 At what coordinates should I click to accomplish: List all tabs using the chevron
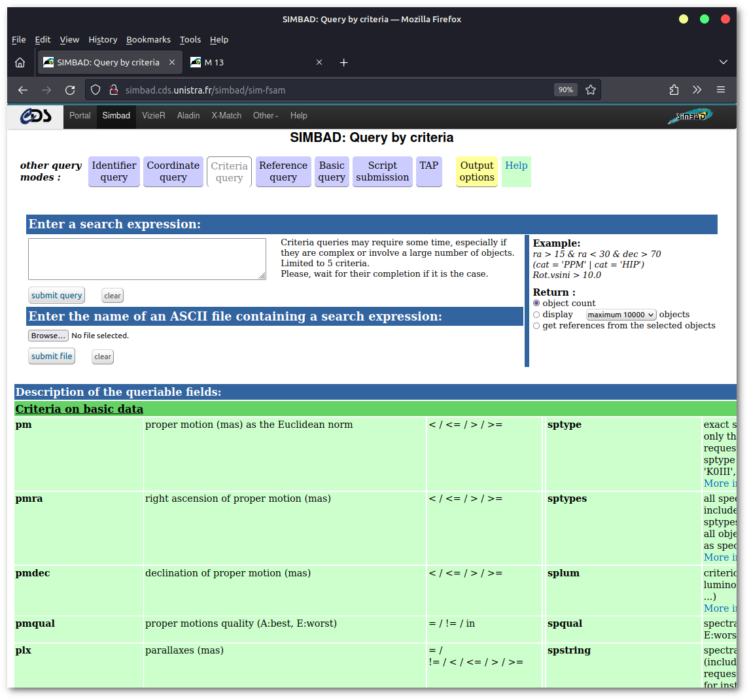pos(723,62)
